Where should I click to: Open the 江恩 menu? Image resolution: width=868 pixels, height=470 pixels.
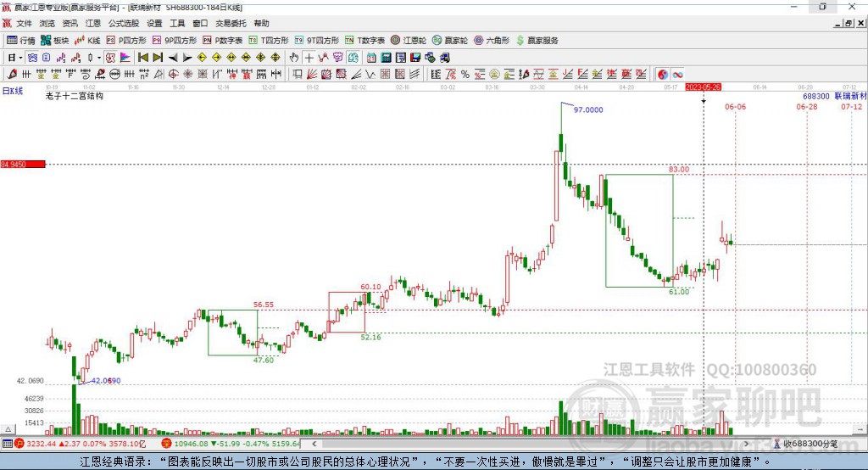[x=93, y=23]
